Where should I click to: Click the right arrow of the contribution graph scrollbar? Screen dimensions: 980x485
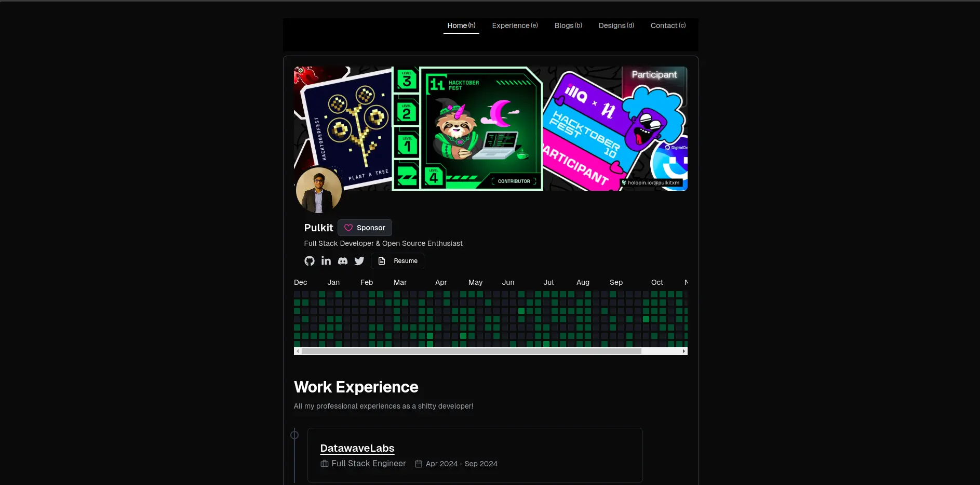(x=683, y=351)
